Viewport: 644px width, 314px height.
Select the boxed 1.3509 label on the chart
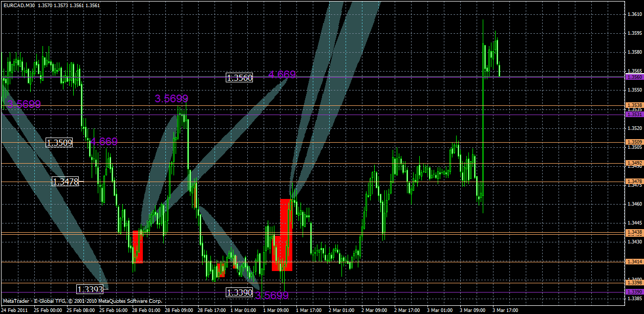click(58, 142)
